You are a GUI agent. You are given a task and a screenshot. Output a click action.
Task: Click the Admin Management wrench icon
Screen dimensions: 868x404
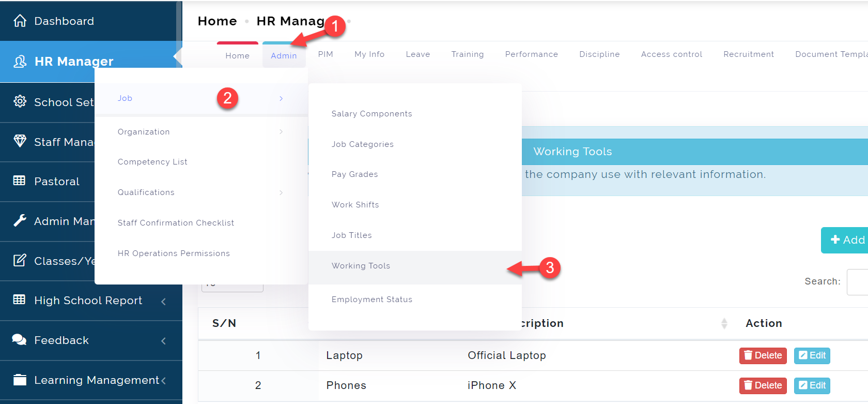tap(20, 220)
